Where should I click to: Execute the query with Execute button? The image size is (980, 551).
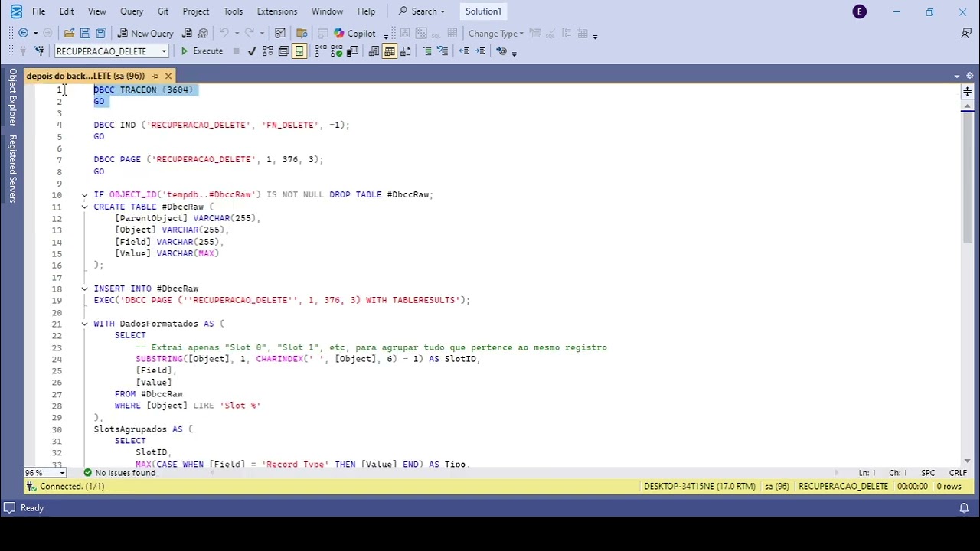tap(201, 51)
